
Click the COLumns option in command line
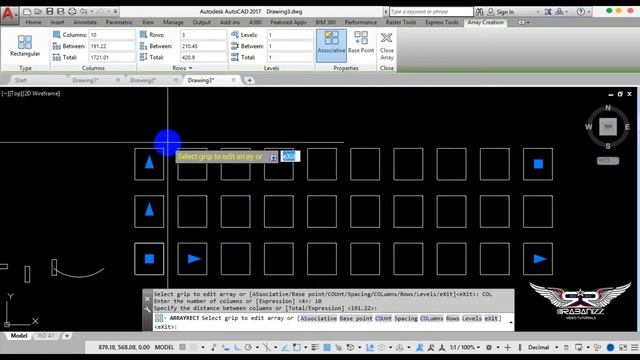tap(431, 318)
